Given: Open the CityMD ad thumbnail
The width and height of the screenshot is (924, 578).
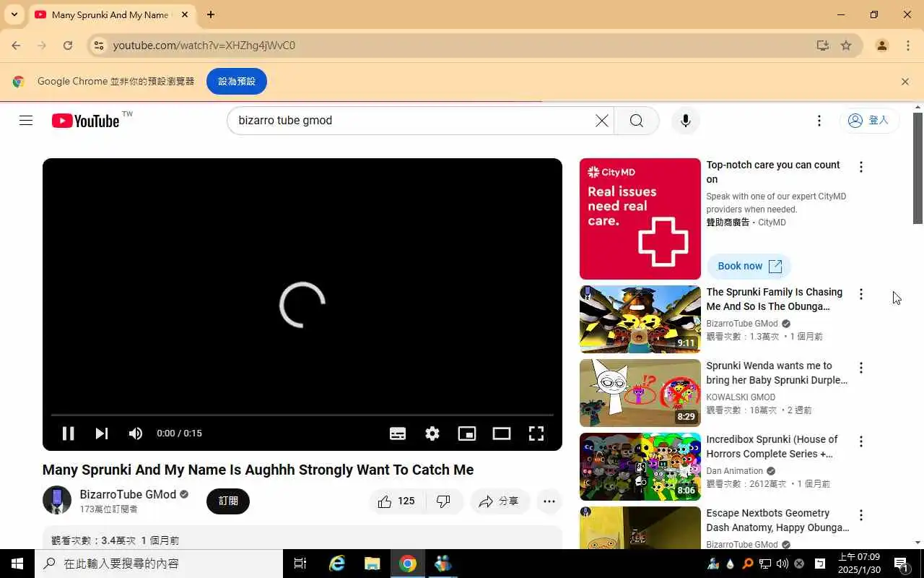Looking at the screenshot, I should pyautogui.click(x=640, y=219).
